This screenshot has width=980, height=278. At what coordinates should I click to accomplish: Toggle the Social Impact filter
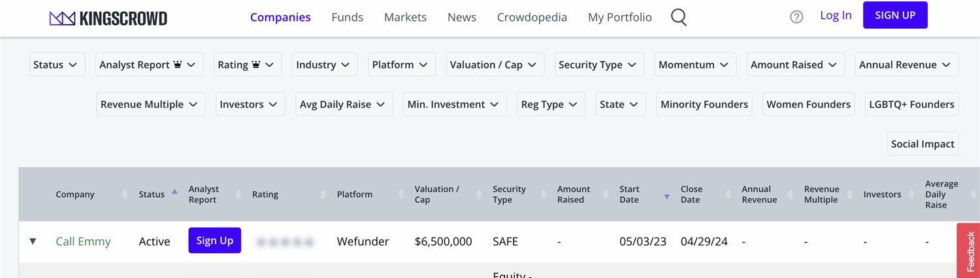coord(923,144)
